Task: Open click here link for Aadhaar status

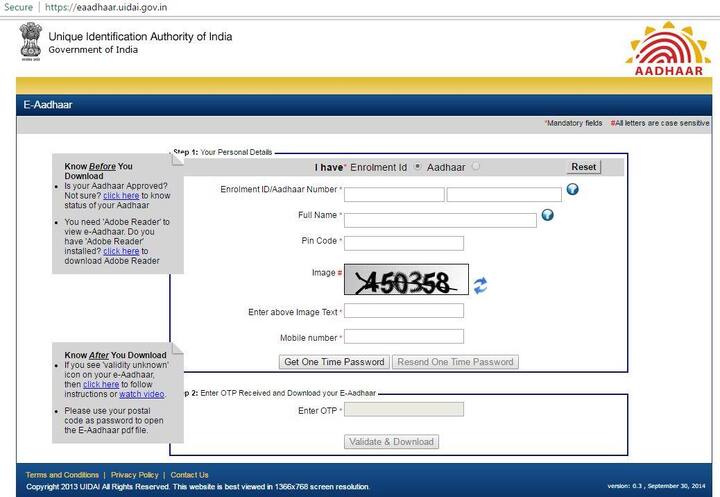Action: pyautogui.click(x=121, y=196)
